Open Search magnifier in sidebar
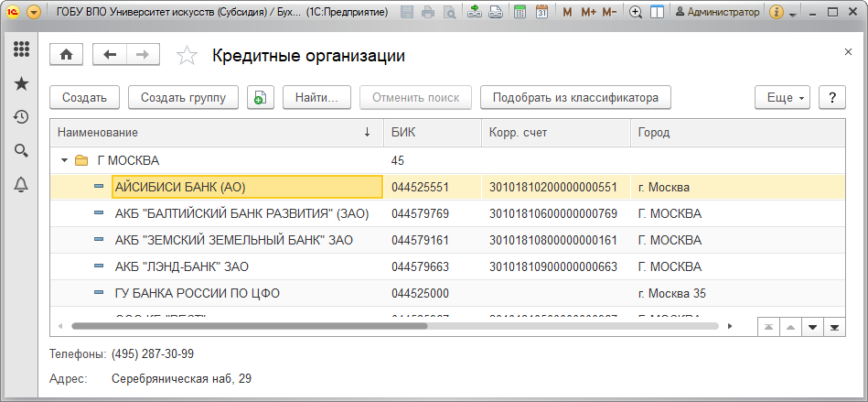The width and height of the screenshot is (868, 402). pos(21,150)
